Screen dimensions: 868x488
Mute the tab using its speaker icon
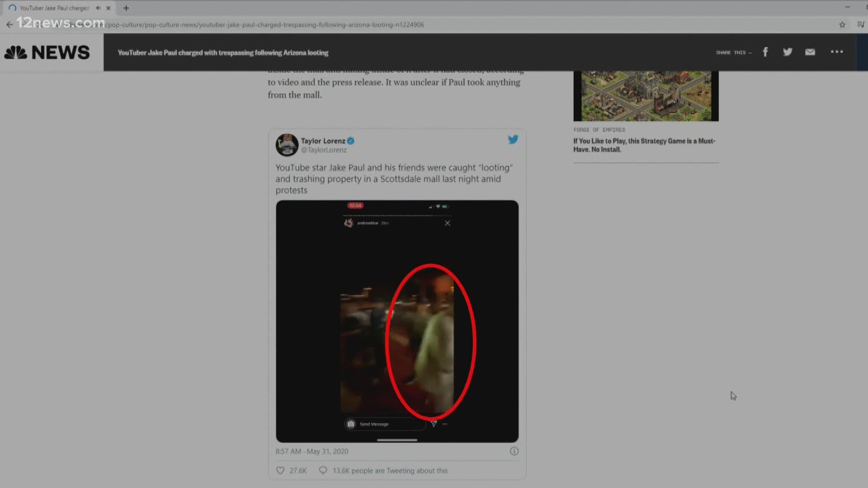tap(98, 8)
